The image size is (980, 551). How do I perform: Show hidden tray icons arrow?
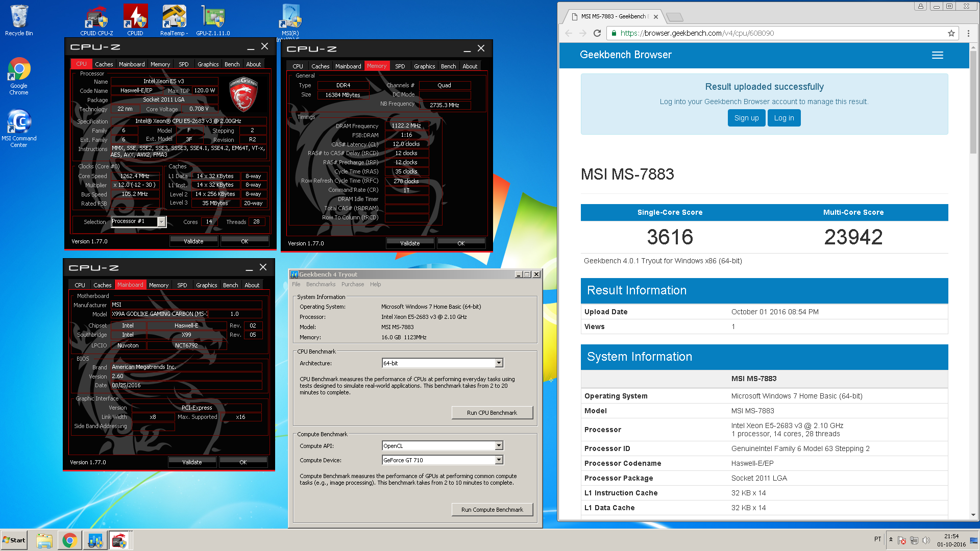891,540
